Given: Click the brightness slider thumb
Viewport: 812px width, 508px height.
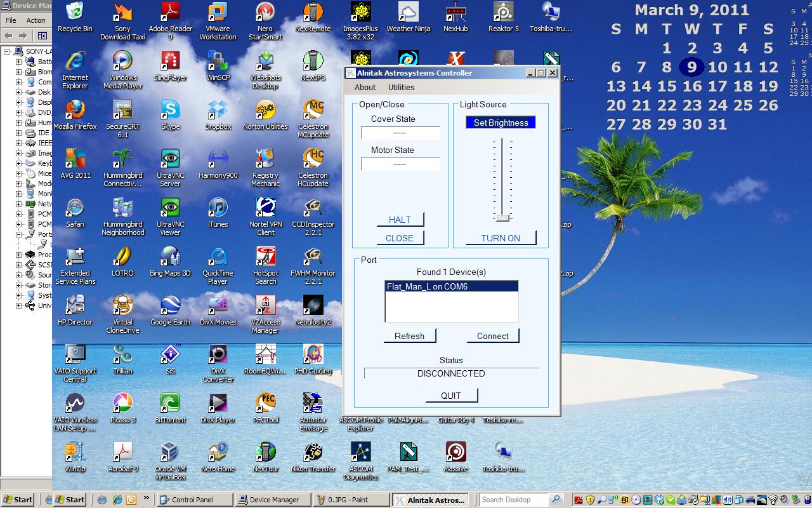Looking at the screenshot, I should click(x=502, y=218).
